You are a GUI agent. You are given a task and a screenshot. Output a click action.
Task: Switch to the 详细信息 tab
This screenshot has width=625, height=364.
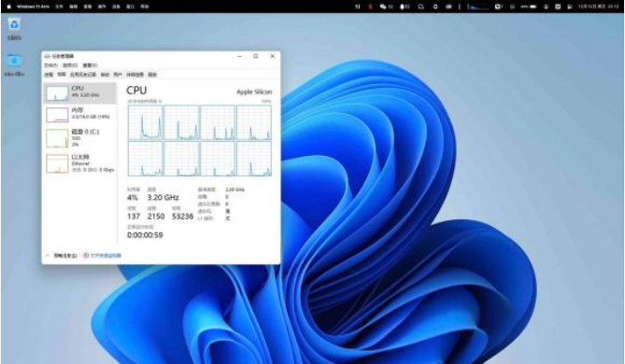point(135,75)
